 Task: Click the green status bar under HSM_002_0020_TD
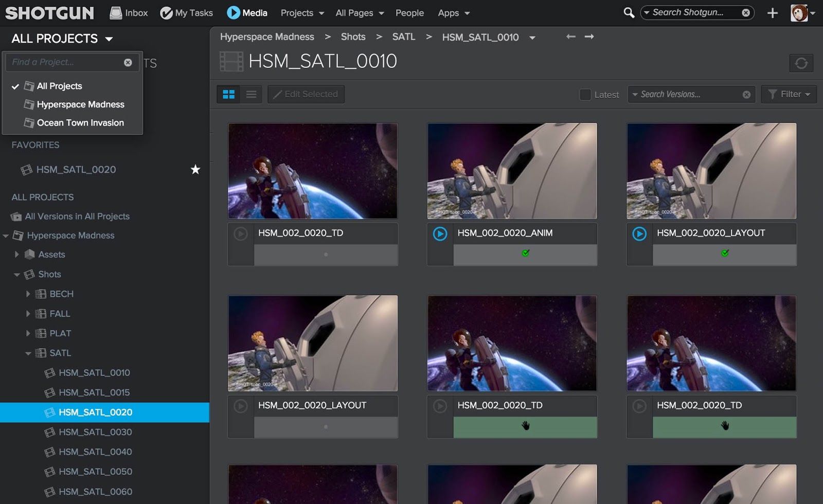tap(525, 426)
